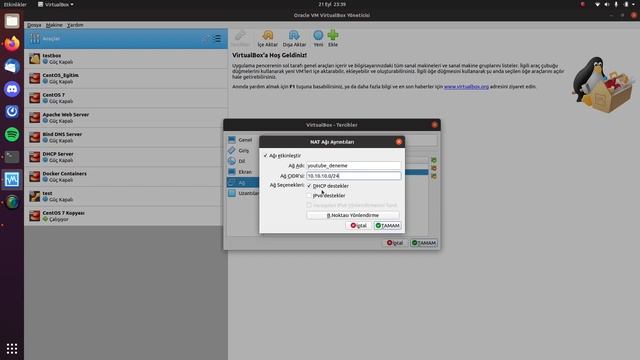Image resolution: width=640 pixels, height=360 pixels.
Task: Open the www.virtualbox.org link
Action: pos(466,87)
